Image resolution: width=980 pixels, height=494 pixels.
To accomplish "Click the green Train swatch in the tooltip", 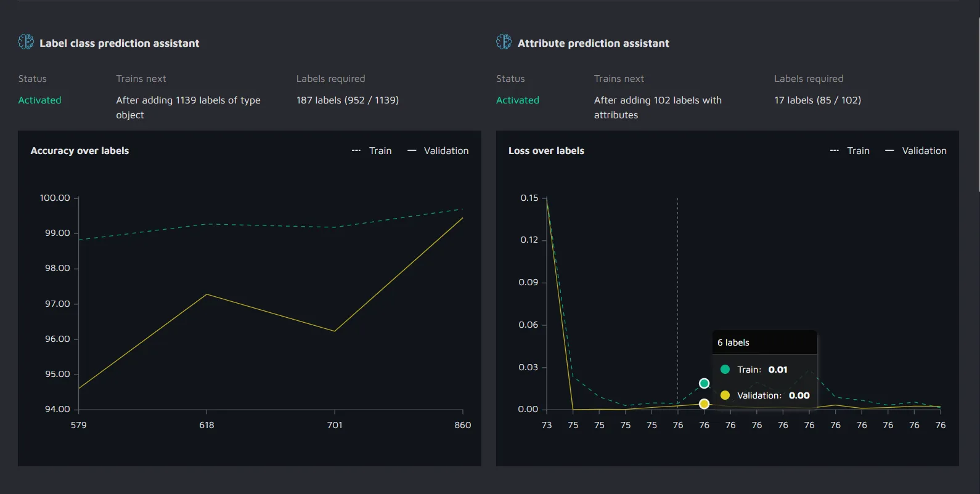I will [x=725, y=370].
